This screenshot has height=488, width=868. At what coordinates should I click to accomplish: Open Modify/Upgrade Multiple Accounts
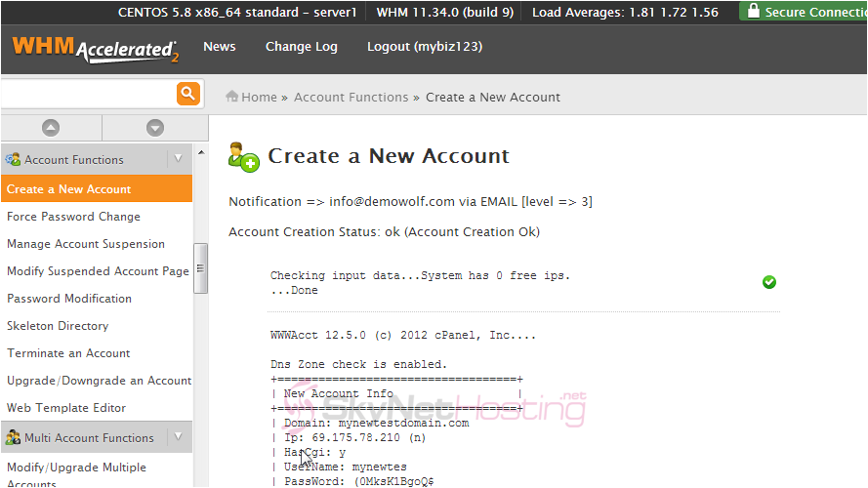point(76,474)
